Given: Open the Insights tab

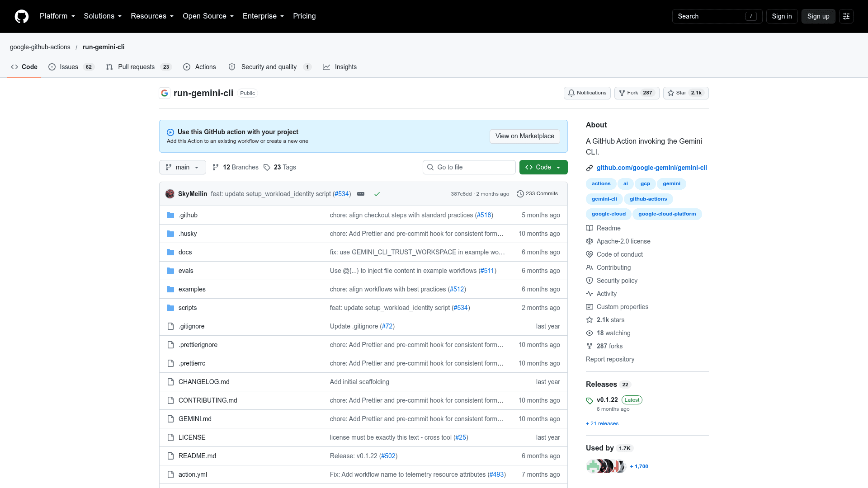Looking at the screenshot, I should [340, 67].
